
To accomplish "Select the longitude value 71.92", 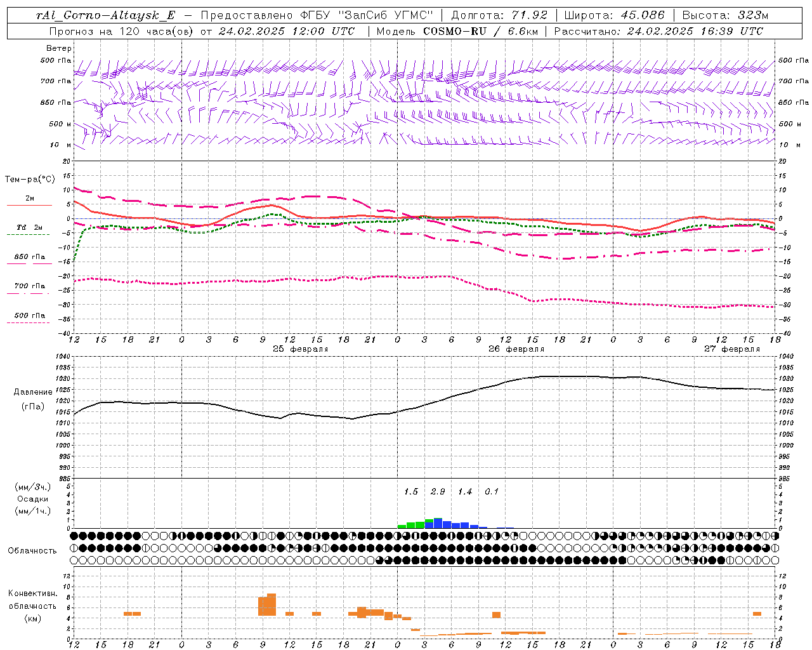I will point(530,15).
